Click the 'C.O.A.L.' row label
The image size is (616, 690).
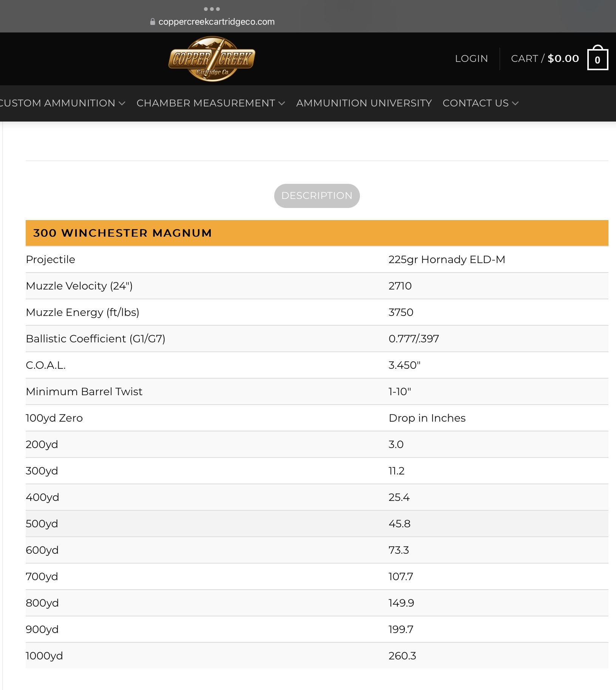click(46, 365)
